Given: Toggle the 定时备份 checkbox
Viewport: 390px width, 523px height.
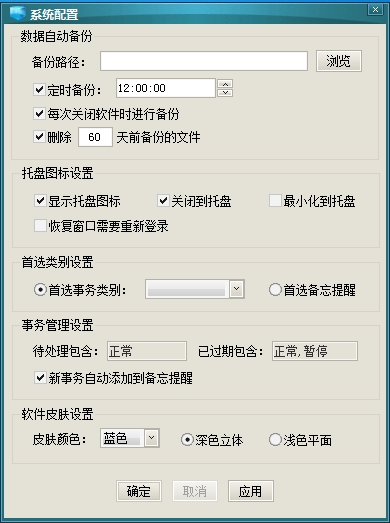Looking at the screenshot, I should (x=39, y=89).
